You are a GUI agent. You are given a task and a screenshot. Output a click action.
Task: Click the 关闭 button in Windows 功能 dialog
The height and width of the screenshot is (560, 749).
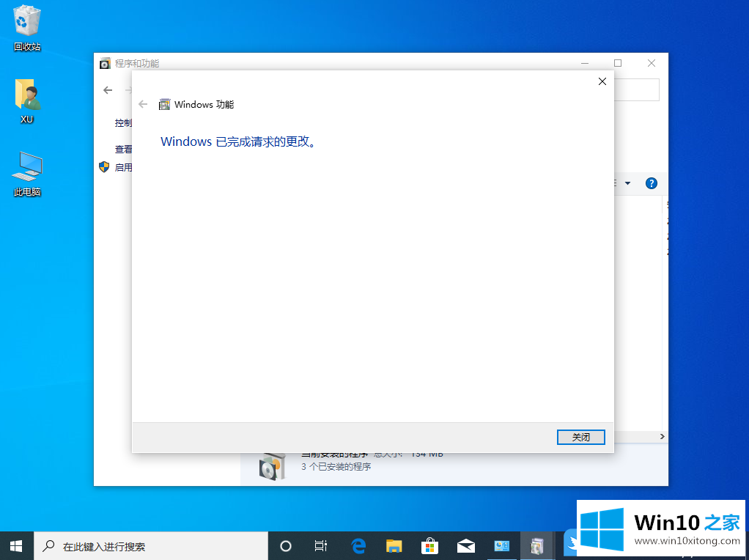click(x=581, y=437)
